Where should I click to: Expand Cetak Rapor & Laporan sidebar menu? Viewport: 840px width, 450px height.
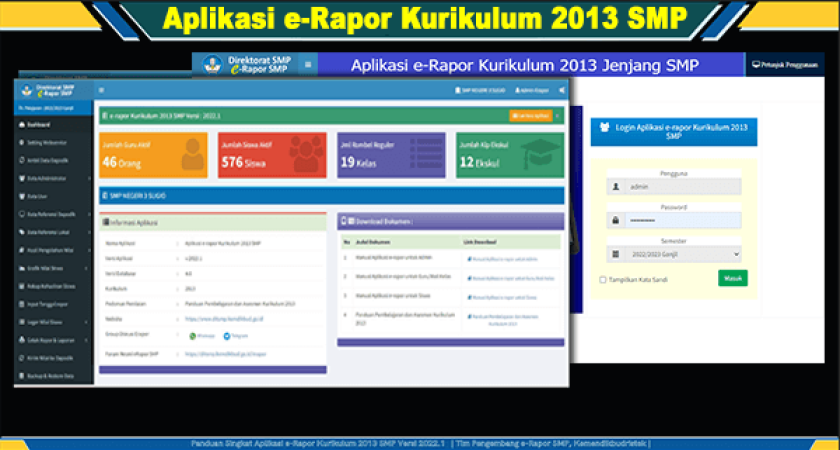pyautogui.click(x=52, y=340)
